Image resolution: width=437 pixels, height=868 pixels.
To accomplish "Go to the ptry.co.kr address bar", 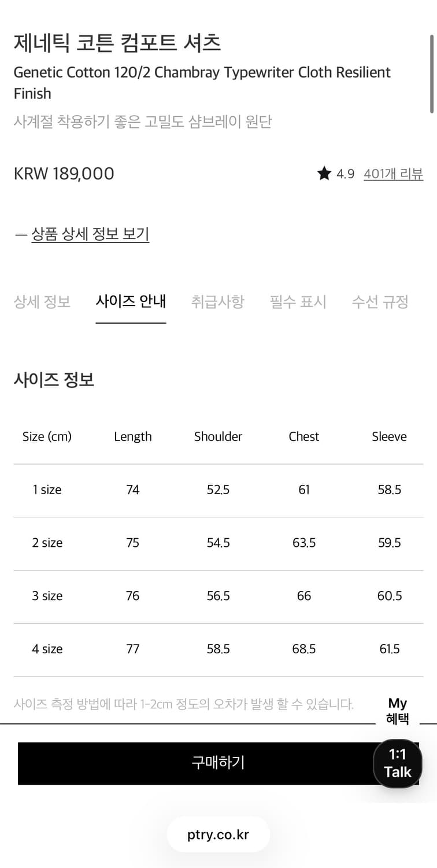I will pyautogui.click(x=218, y=834).
